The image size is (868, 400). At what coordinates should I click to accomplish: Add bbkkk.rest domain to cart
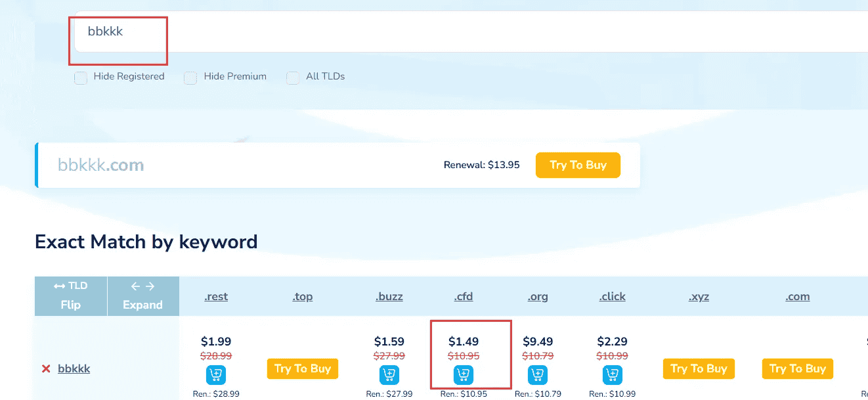[x=216, y=375]
